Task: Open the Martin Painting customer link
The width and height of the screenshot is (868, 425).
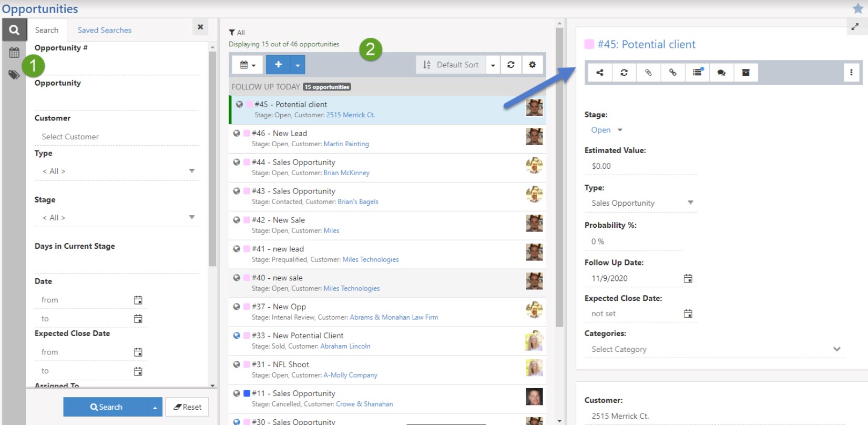Action: pos(346,144)
